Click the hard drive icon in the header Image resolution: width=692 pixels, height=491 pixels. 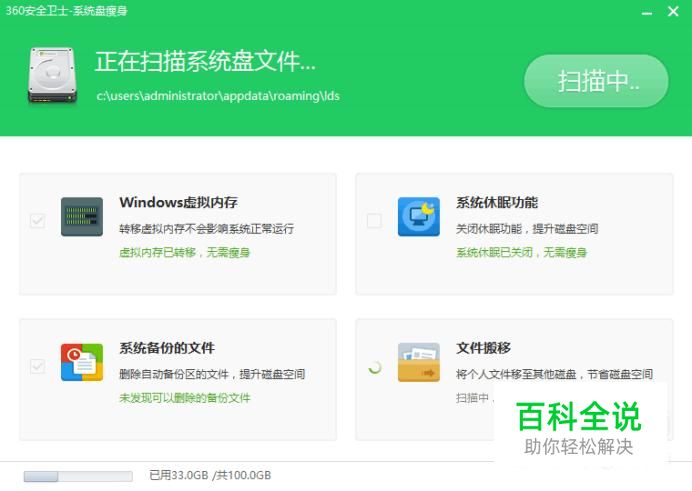coord(52,76)
